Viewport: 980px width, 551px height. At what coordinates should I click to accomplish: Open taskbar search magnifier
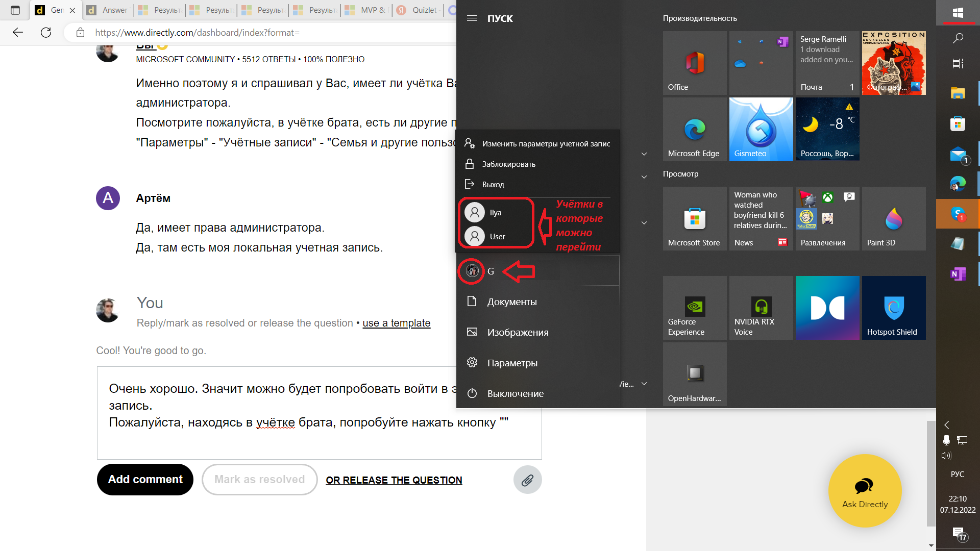coord(958,38)
